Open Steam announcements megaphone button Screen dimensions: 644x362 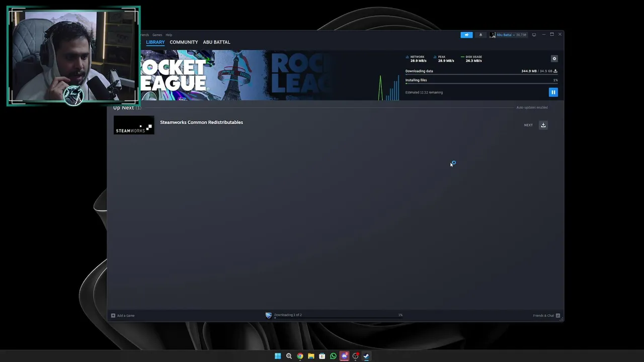(466, 35)
